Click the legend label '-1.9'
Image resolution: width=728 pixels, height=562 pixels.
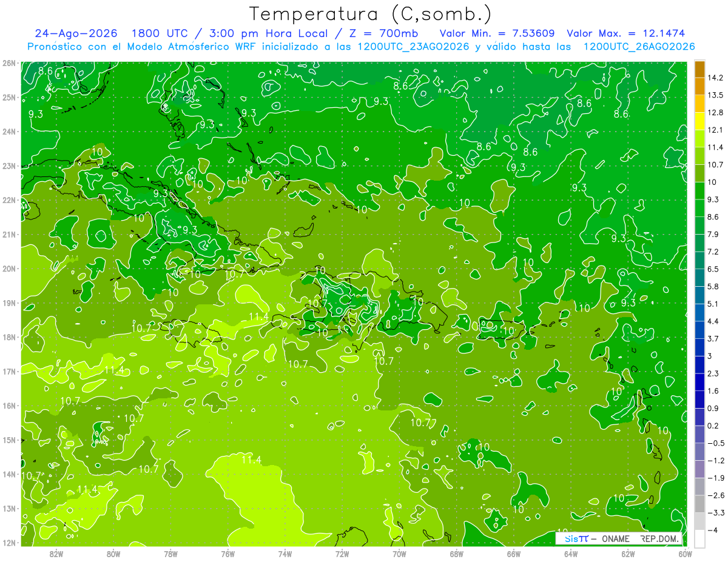(715, 478)
